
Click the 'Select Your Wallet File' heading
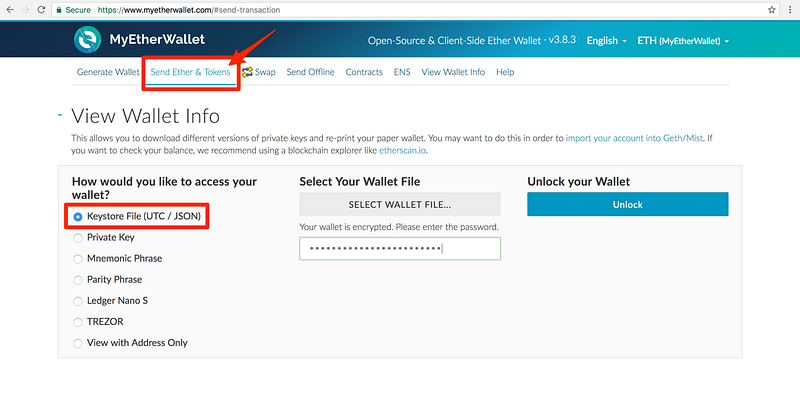pyautogui.click(x=360, y=182)
